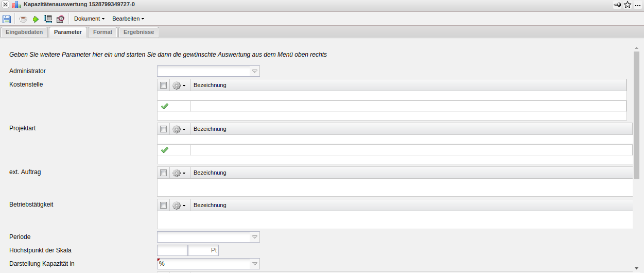Click the calendar clock toolbar icon
Image resolution: width=644 pixels, height=273 pixels.
[x=60, y=19]
